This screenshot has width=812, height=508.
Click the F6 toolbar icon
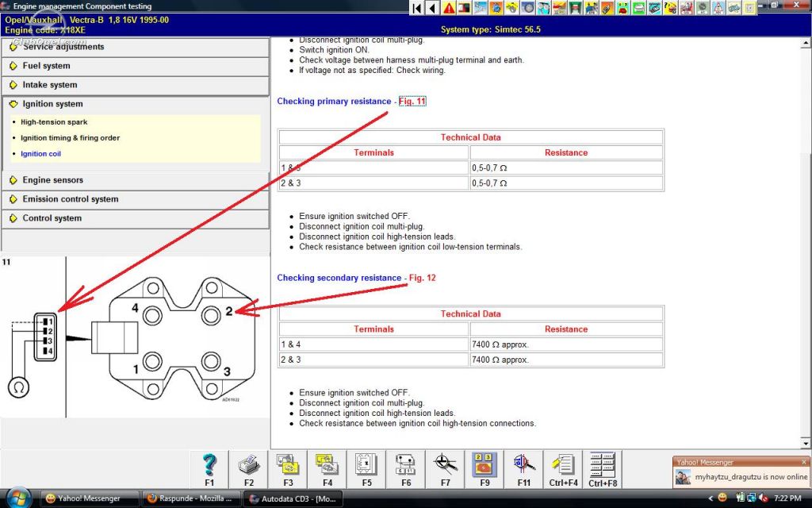click(406, 469)
